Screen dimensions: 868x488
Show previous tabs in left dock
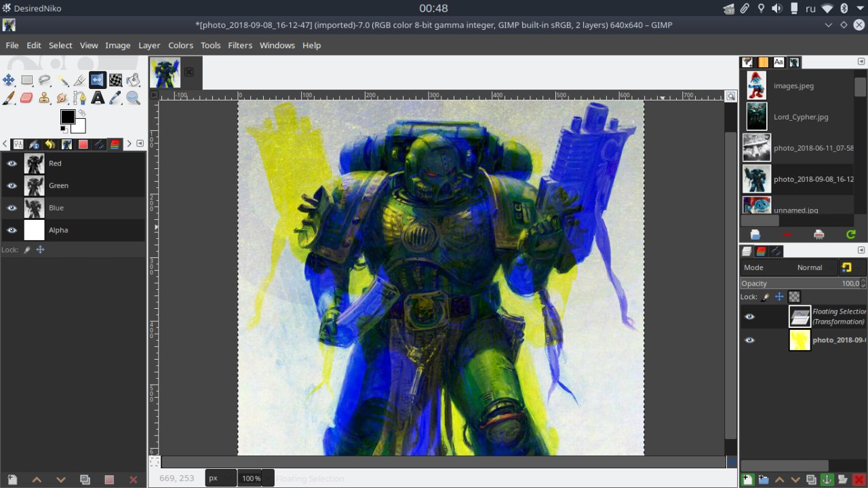click(5, 144)
